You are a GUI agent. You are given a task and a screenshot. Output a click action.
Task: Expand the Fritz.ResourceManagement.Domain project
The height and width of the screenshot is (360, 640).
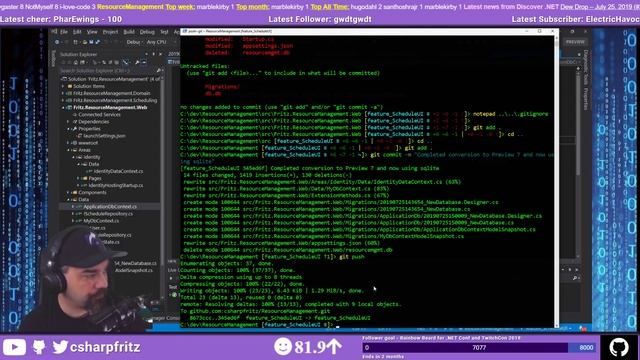(63, 93)
